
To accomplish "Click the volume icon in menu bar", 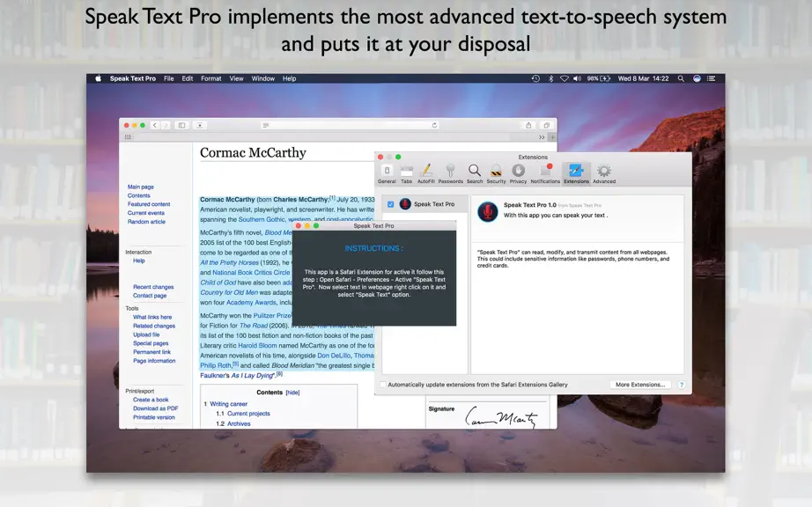I will tap(577, 78).
